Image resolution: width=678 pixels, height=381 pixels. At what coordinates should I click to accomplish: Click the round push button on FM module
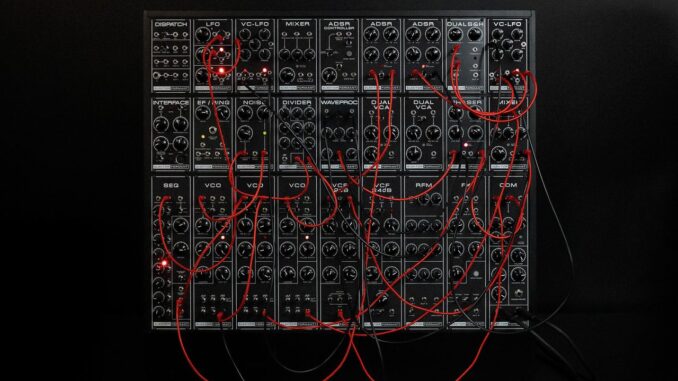pos(476,274)
